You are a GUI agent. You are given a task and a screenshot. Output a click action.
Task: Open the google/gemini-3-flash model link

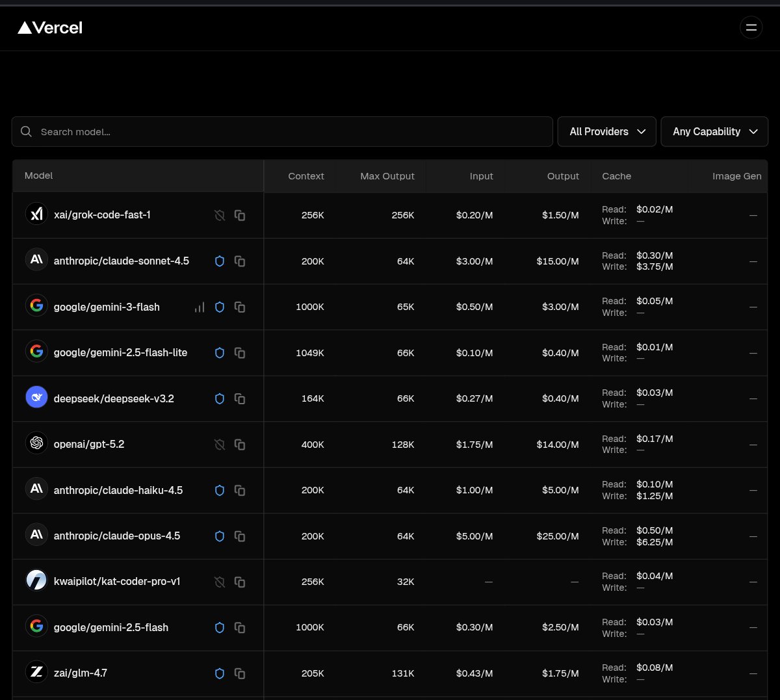point(107,307)
